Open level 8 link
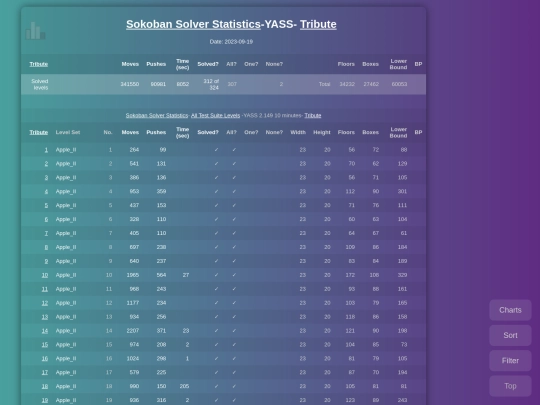The width and height of the screenshot is (540, 405). pyautogui.click(x=46, y=247)
